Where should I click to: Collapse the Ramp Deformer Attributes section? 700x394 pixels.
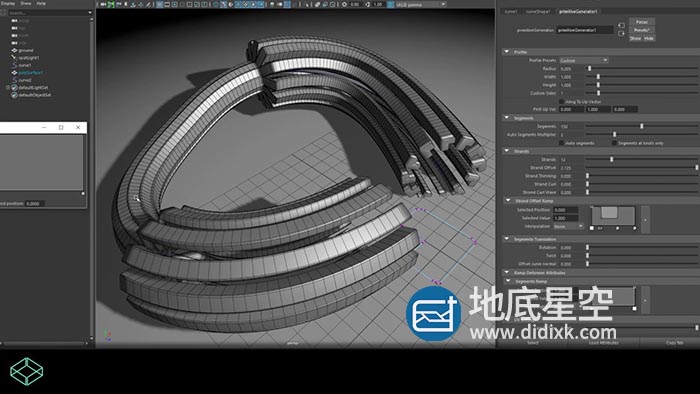(x=507, y=272)
